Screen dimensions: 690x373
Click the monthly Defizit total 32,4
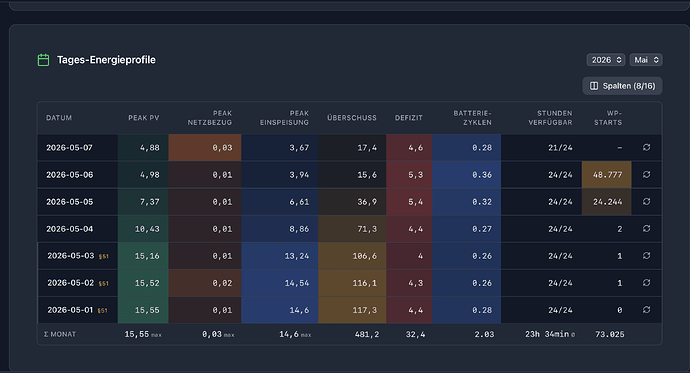415,334
